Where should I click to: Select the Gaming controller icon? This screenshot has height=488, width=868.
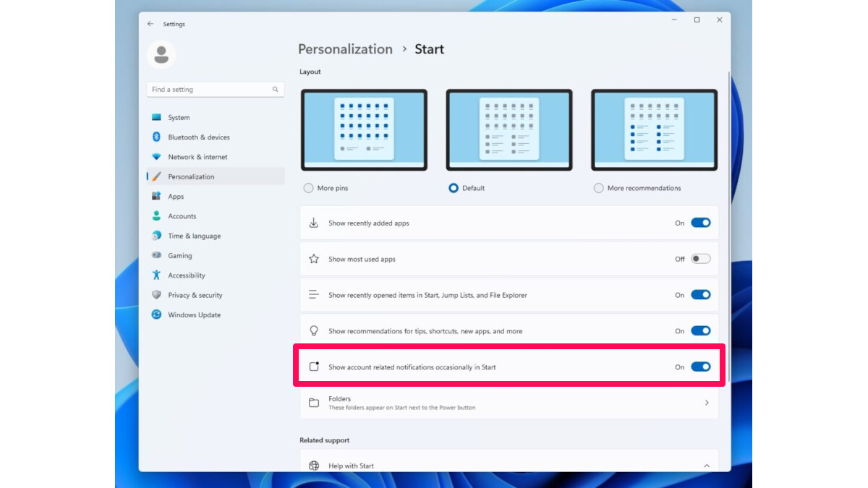point(156,255)
